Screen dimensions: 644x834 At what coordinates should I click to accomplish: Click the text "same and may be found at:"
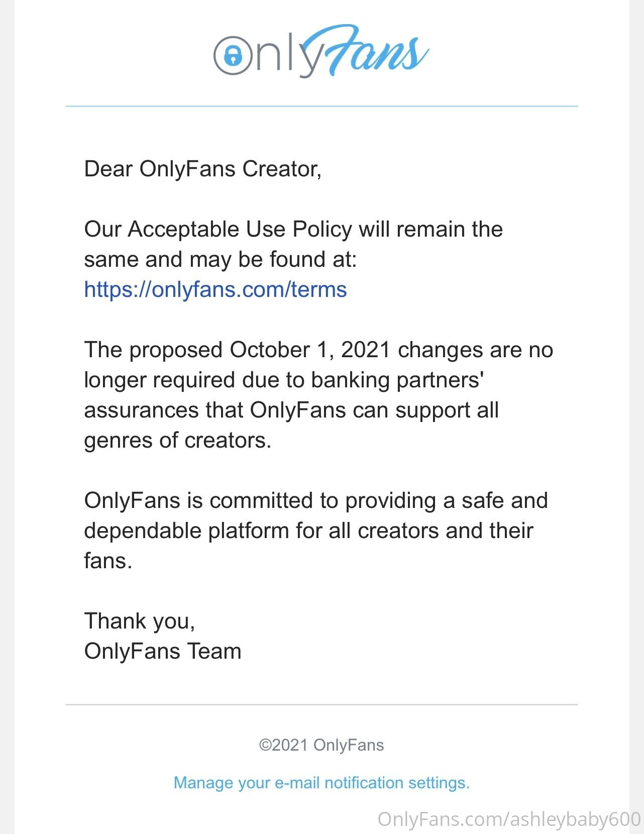point(220,259)
